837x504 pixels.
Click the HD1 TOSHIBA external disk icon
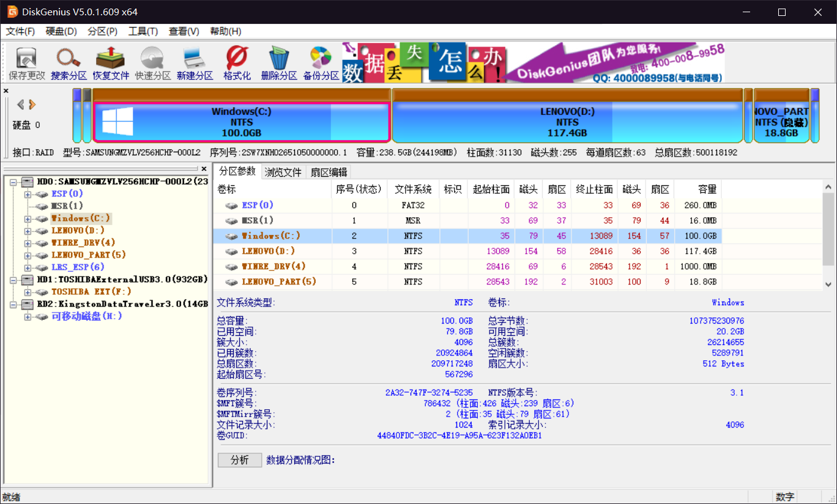(x=28, y=280)
